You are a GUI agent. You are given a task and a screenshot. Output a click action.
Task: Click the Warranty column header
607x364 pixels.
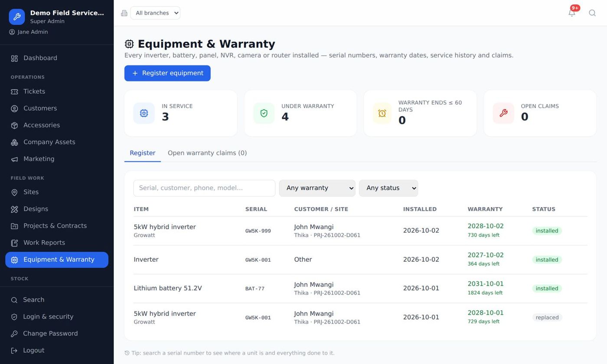click(485, 209)
